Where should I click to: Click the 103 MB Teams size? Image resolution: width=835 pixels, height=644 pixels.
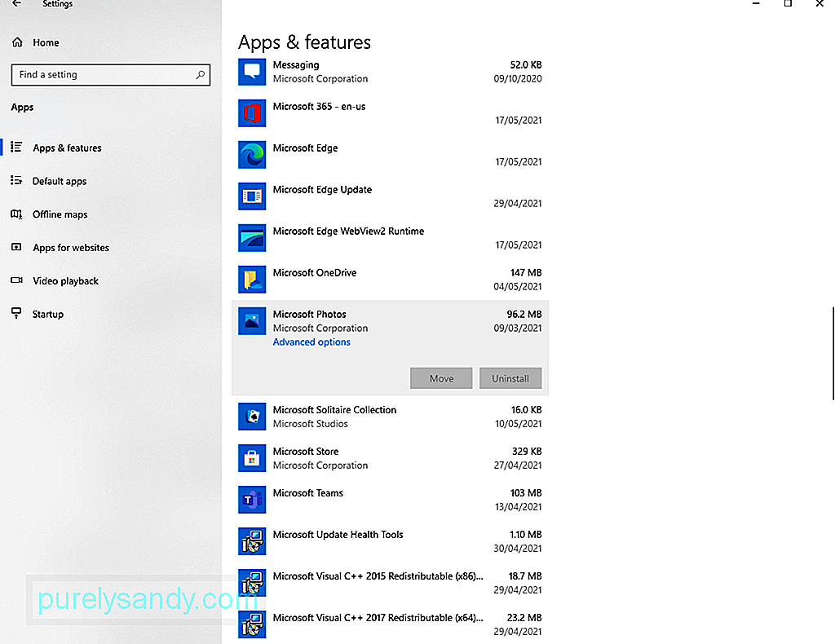click(526, 493)
